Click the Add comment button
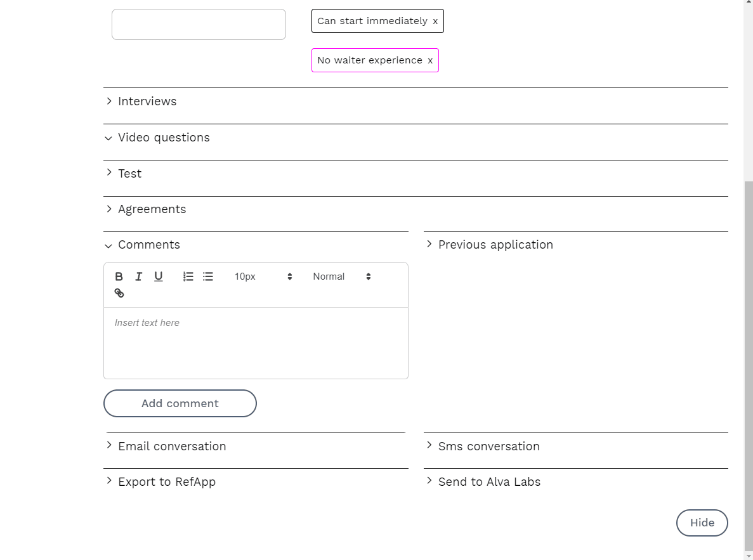This screenshot has width=753, height=560. click(180, 403)
